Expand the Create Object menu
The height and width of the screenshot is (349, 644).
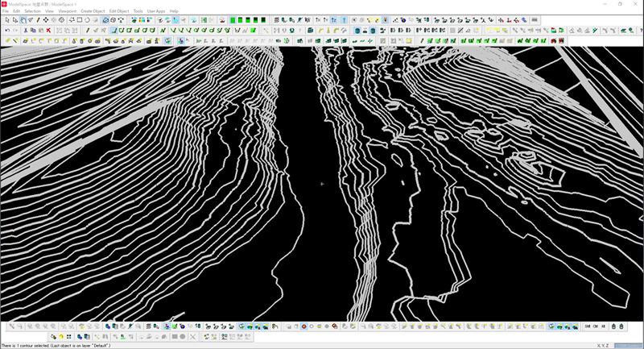pos(93,11)
